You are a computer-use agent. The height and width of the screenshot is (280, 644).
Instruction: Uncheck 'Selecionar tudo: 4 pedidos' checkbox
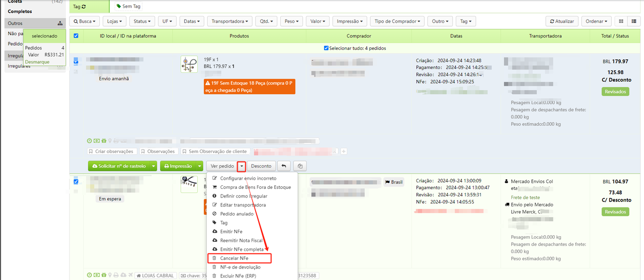326,48
